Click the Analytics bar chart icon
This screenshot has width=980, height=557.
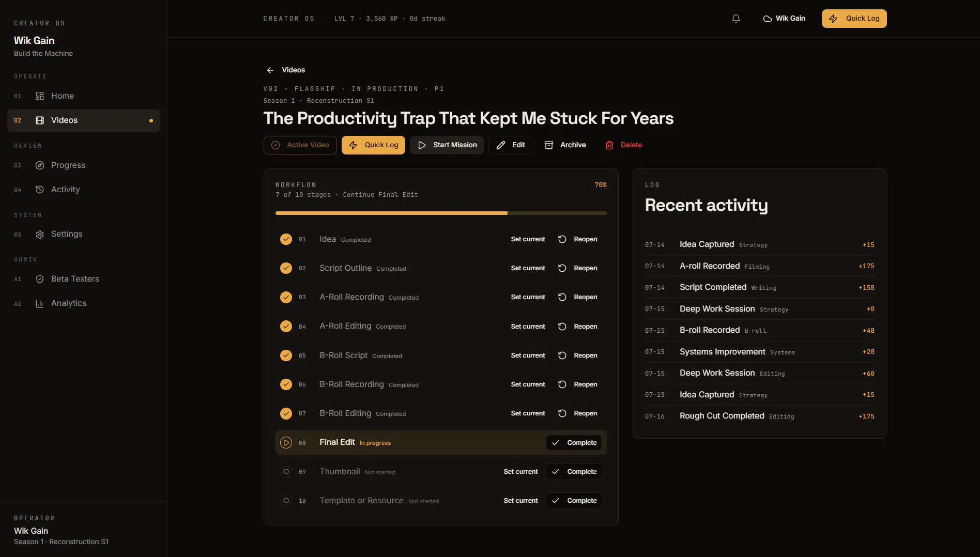click(x=40, y=303)
